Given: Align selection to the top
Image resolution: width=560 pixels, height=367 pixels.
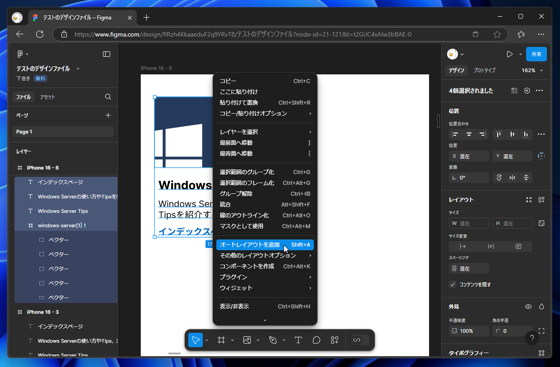Looking at the screenshot, I should coord(499,134).
